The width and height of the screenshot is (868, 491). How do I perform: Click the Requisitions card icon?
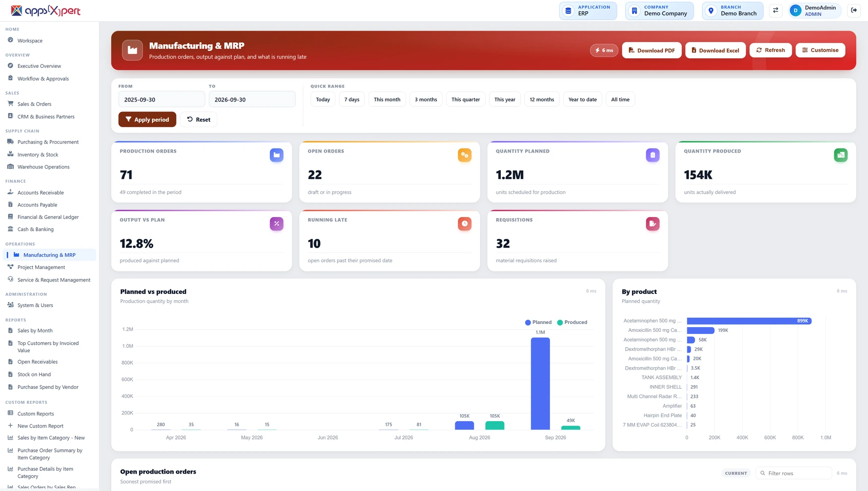point(652,223)
